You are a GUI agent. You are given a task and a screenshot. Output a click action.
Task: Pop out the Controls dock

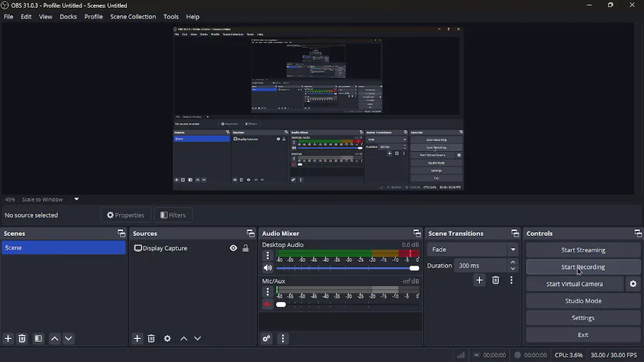[638, 233]
